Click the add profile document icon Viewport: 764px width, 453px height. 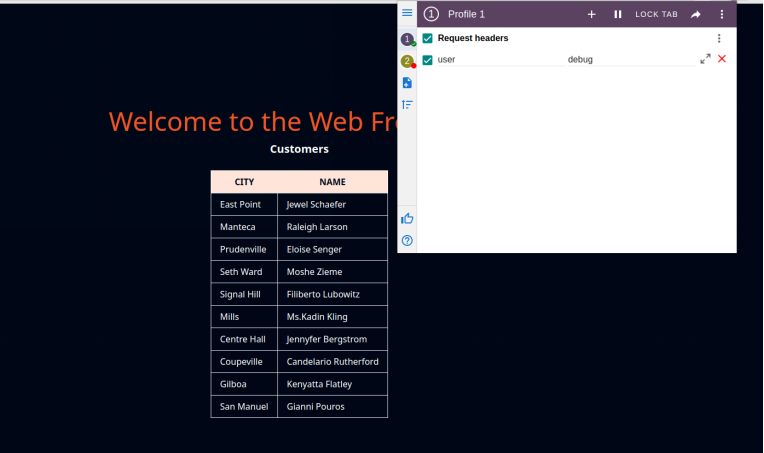coord(407,83)
